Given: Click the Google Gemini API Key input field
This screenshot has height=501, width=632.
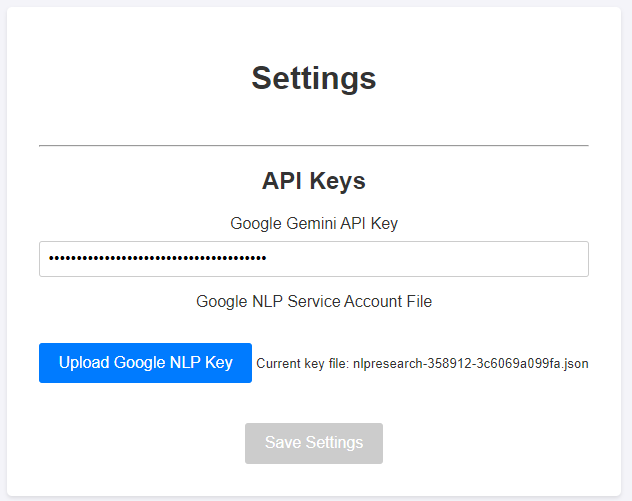Looking at the screenshot, I should pyautogui.click(x=313, y=259).
